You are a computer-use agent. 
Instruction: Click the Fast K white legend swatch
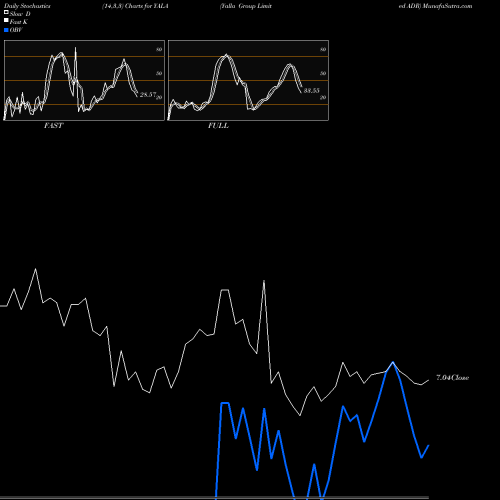[6, 21]
